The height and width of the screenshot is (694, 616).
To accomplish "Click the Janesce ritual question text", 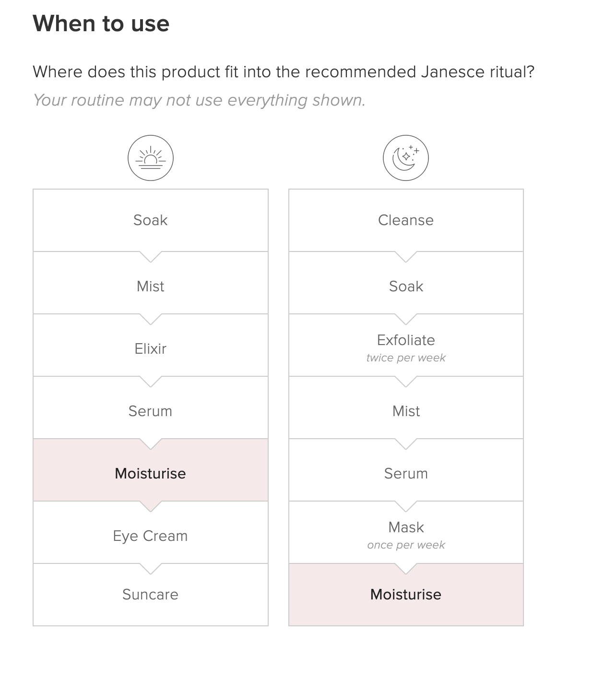I will click(284, 72).
